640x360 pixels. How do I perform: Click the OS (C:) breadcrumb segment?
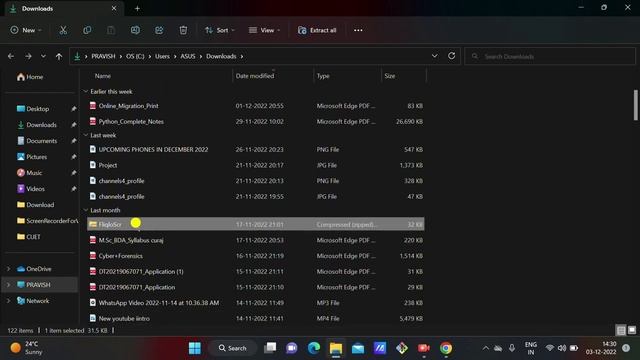point(135,56)
